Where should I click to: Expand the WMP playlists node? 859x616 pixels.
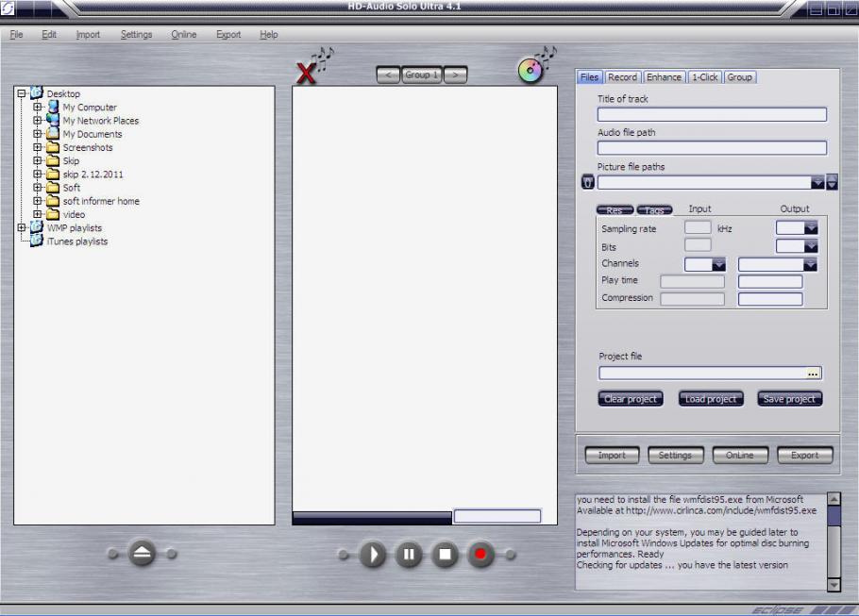(x=22, y=227)
